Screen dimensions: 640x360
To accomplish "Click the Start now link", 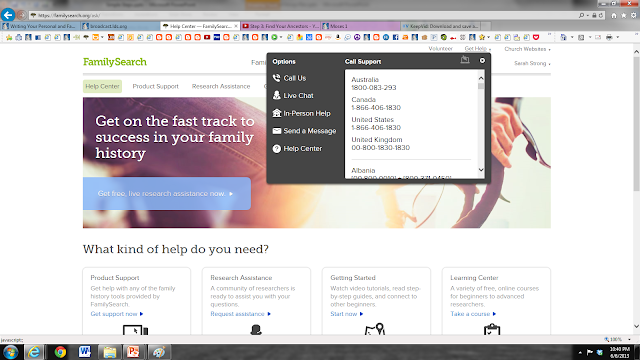I will pos(347,314).
